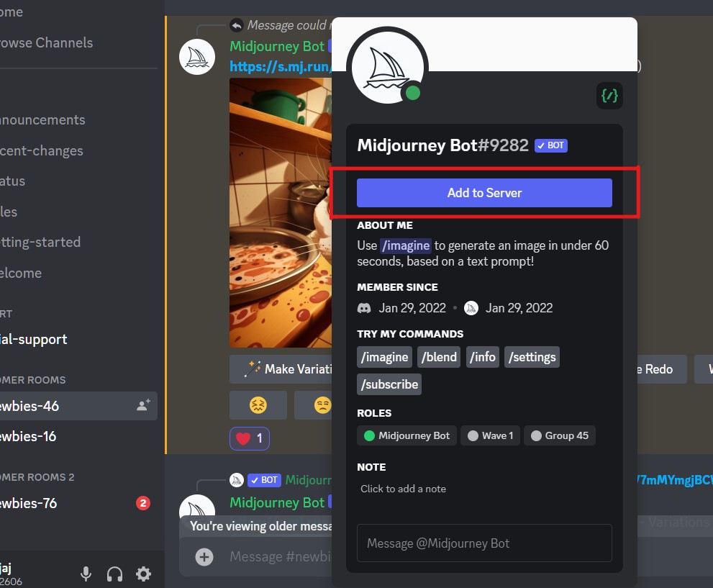Click the Midjourney server icon beside join date

(x=471, y=308)
